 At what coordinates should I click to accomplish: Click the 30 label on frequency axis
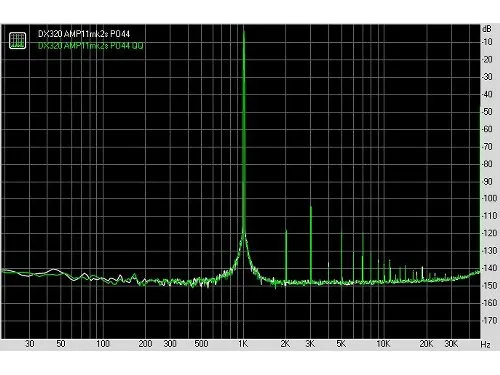[x=30, y=344]
